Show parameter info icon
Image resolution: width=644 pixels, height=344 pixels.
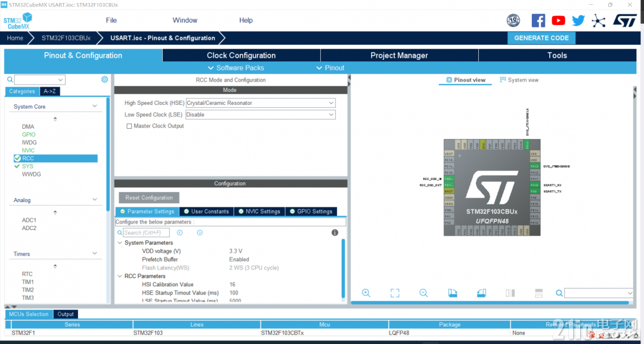[335, 233]
